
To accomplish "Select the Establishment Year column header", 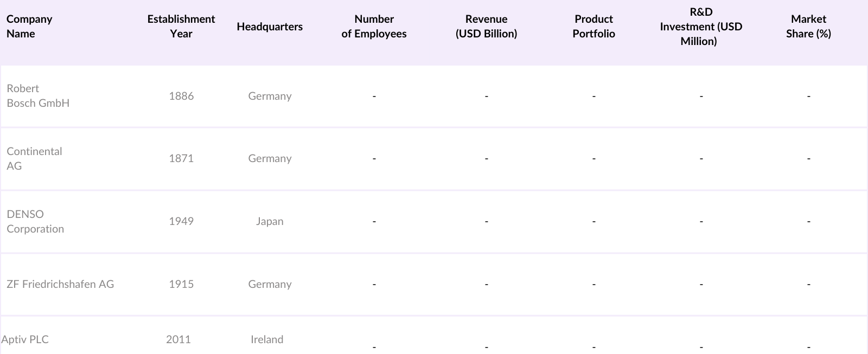I will [x=181, y=26].
